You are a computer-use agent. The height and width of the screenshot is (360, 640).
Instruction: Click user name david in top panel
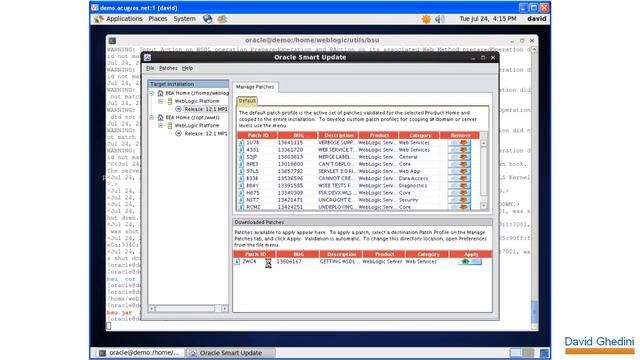coord(536,19)
